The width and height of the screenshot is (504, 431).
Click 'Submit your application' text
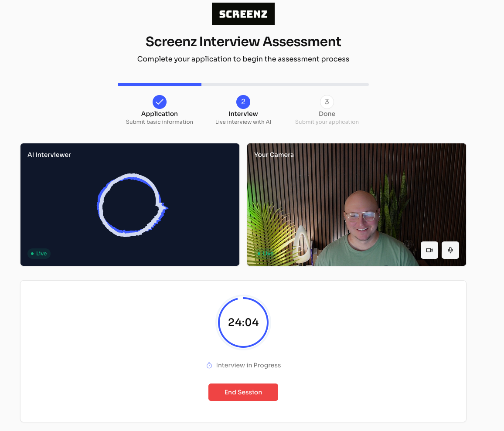(x=327, y=122)
